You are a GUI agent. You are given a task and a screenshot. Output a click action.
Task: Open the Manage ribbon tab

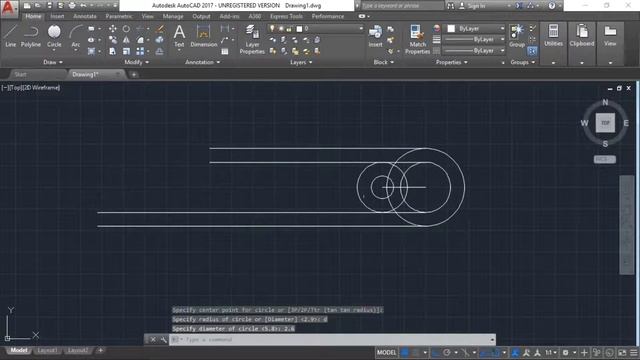(x=173, y=16)
